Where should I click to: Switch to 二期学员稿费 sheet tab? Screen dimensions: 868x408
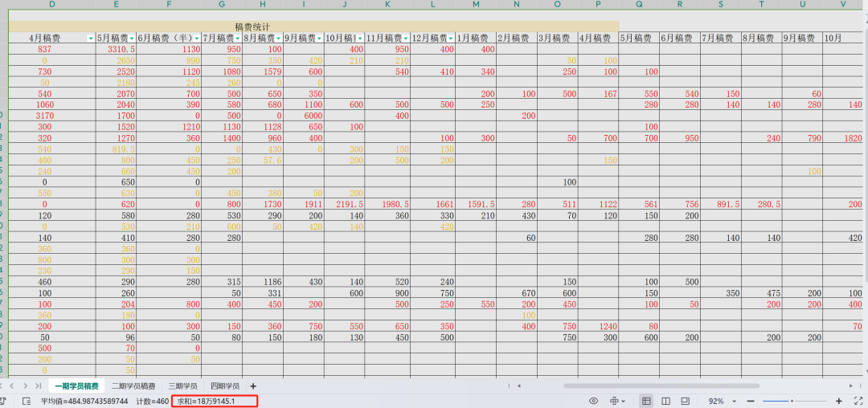(x=133, y=386)
